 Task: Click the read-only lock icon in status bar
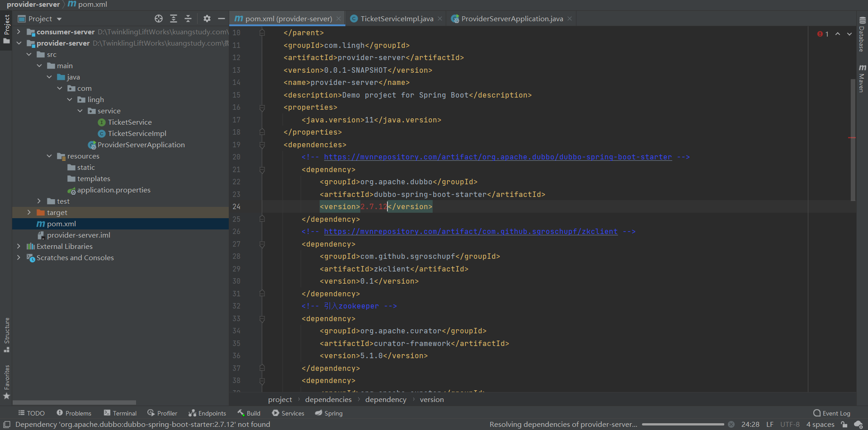point(844,424)
